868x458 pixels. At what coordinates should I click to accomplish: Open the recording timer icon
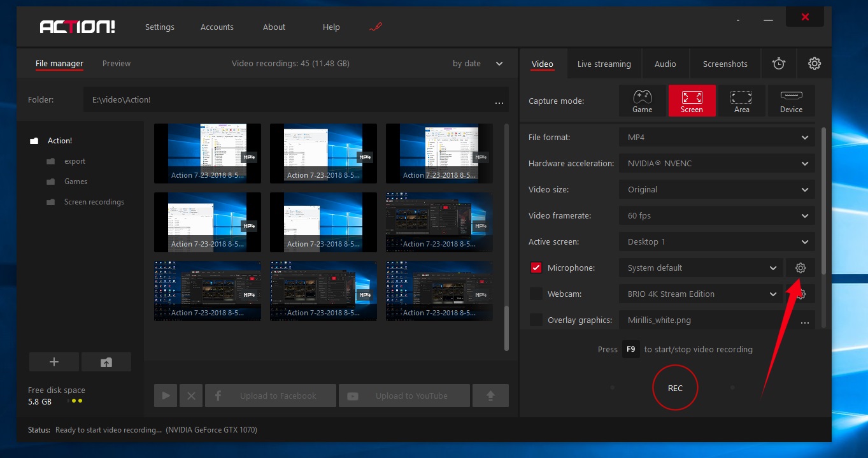pos(779,64)
